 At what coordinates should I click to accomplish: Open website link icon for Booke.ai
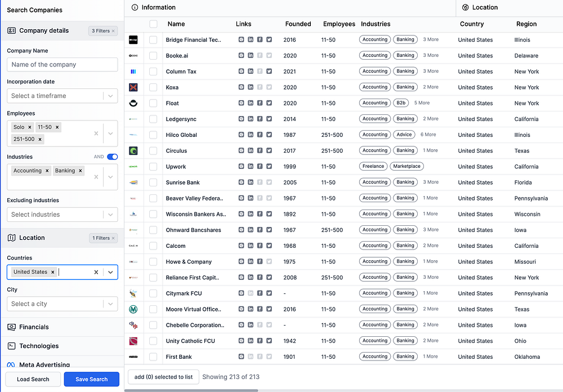(x=242, y=55)
